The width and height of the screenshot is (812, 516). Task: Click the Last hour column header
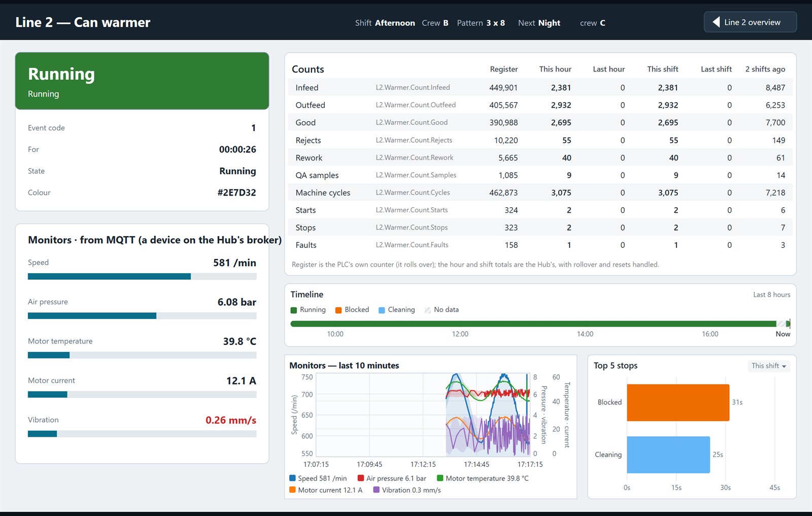click(608, 69)
